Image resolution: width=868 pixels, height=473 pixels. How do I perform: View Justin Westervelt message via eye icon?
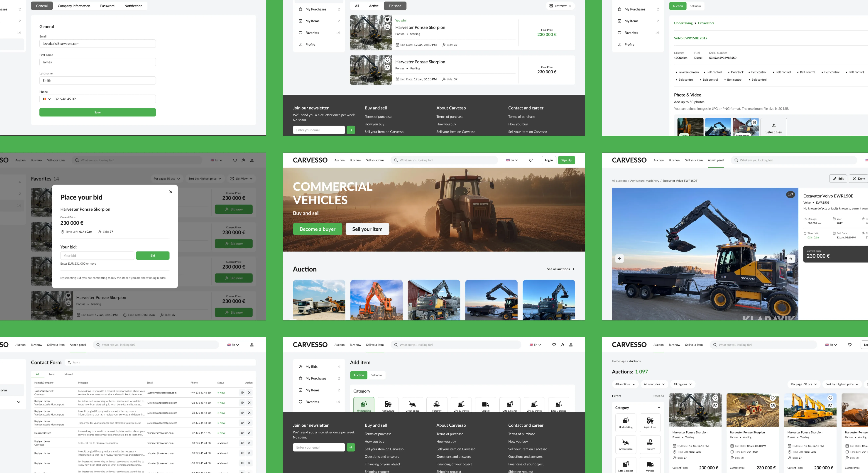coord(242,393)
